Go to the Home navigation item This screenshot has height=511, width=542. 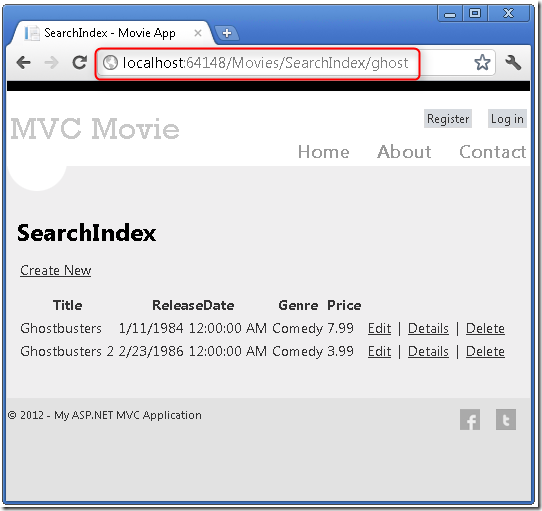click(x=324, y=152)
